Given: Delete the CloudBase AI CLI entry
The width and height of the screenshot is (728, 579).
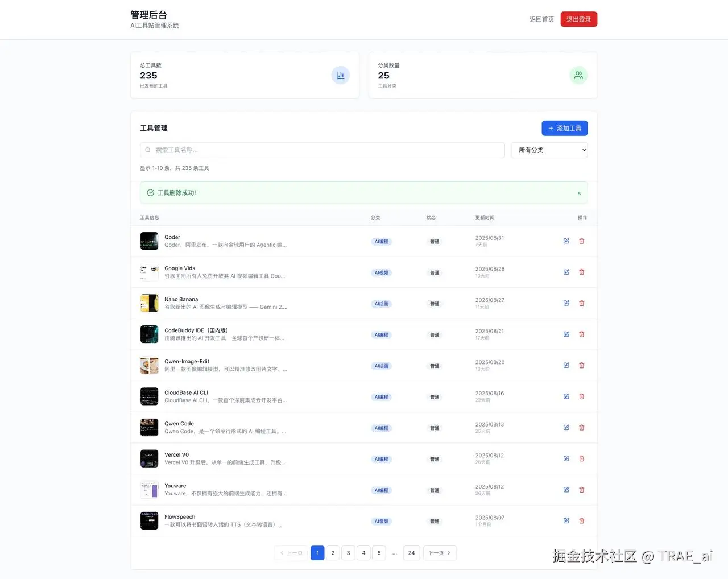Looking at the screenshot, I should click(582, 396).
